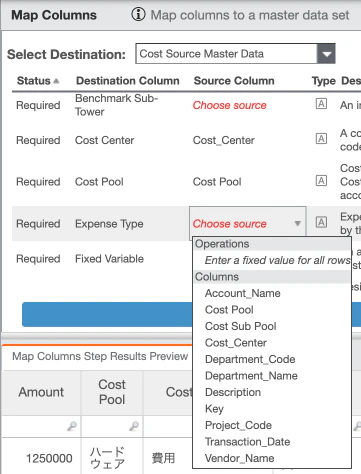This screenshot has height=474, width=361.
Task: Select Cost_Center from dropdown list
Action: [236, 343]
